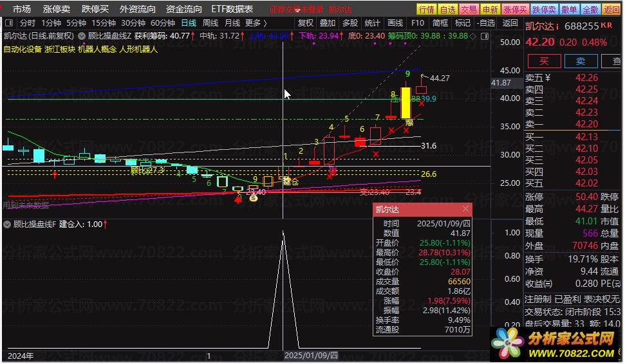Select the 月线 monthly period
Screen dimensions: 625x364
(x=232, y=23)
